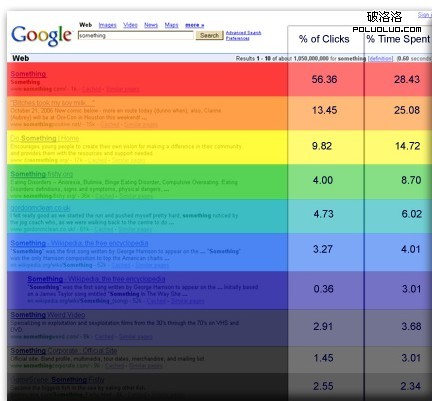
Task: Click the Google logo
Action: coord(42,35)
